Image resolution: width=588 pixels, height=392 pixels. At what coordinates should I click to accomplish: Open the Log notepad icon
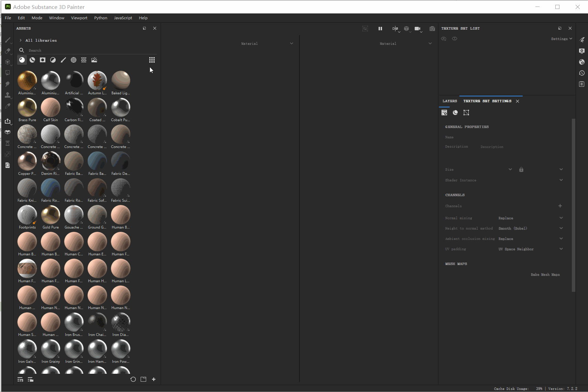(582, 84)
